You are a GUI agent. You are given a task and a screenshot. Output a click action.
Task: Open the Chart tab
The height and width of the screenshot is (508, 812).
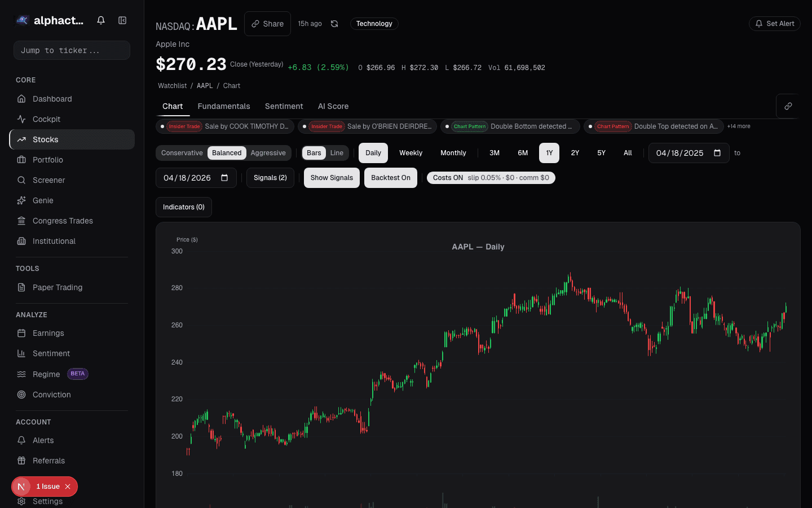coord(173,106)
